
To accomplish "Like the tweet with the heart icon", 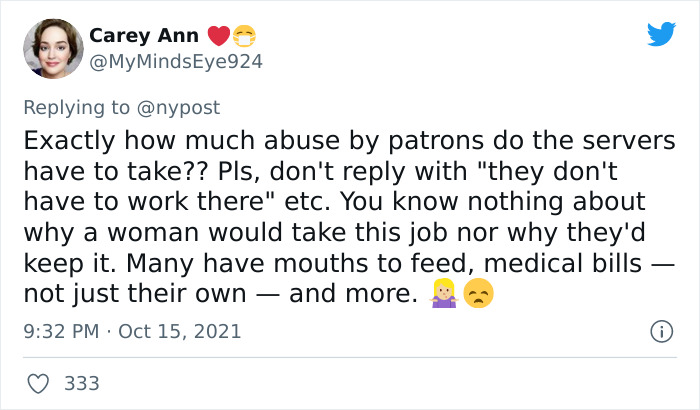I will click(x=39, y=383).
